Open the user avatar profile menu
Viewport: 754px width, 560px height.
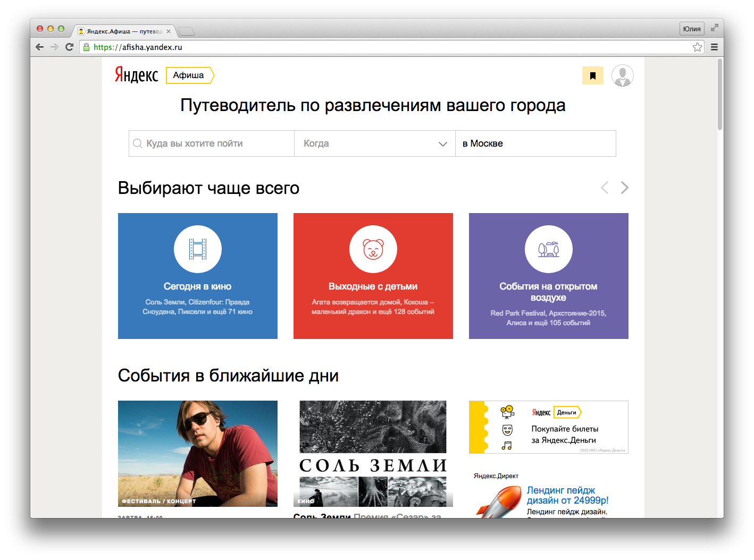click(622, 75)
